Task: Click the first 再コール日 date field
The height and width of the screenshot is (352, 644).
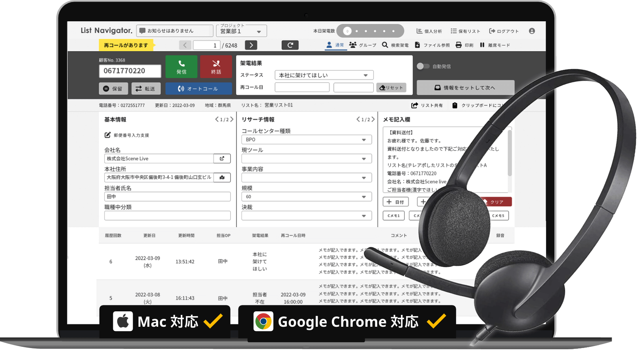Action: [302, 88]
